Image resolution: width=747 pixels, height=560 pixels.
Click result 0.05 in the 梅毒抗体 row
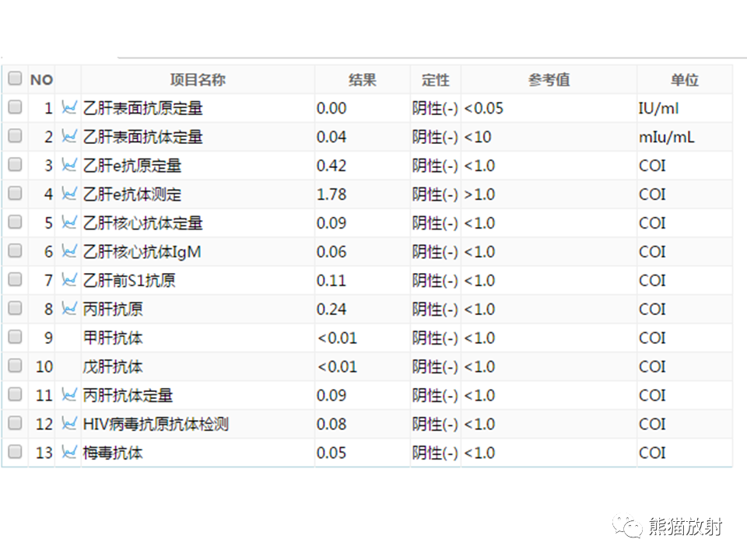pos(331,453)
